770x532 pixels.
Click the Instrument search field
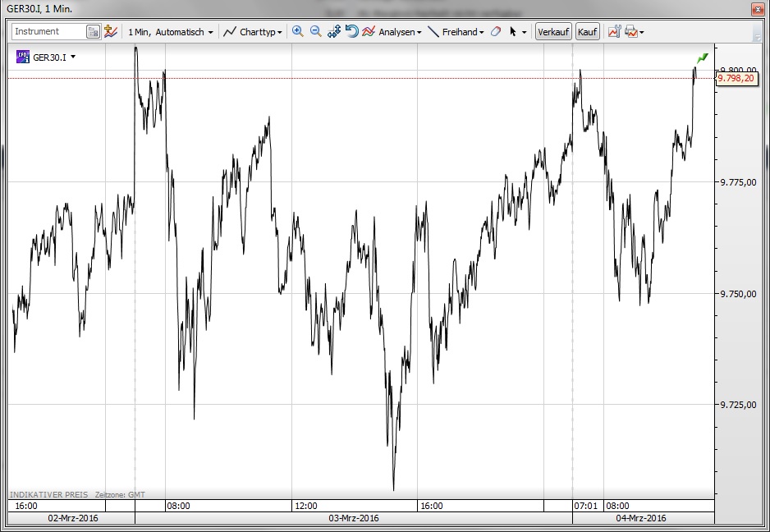tap(48, 32)
